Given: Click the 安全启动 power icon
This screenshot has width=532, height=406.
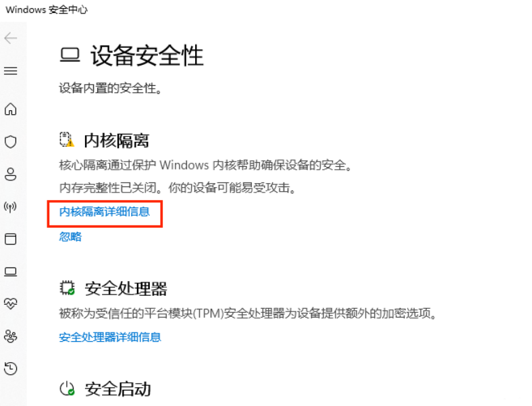Looking at the screenshot, I should tap(67, 388).
